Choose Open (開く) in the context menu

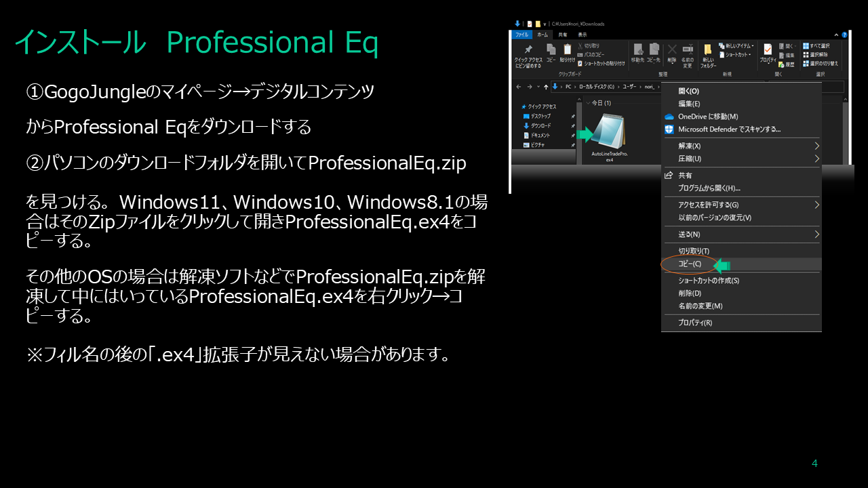[x=741, y=91]
